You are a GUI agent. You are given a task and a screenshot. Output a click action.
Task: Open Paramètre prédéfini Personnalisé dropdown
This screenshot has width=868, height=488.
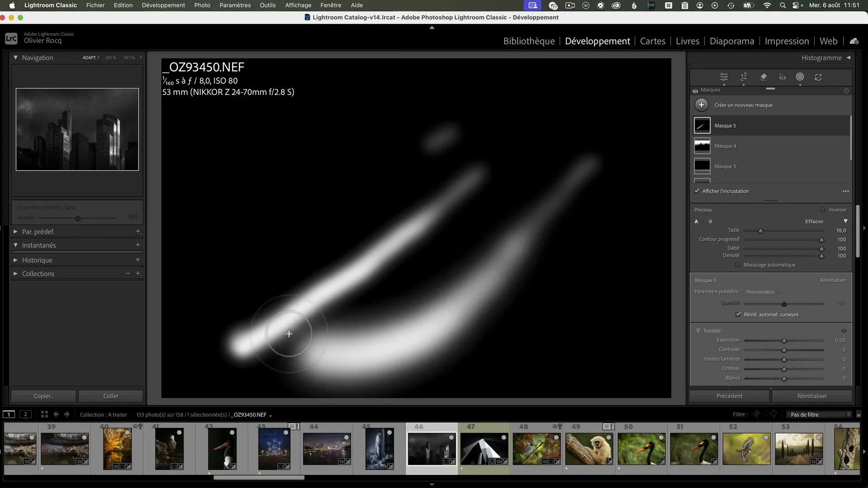click(x=763, y=292)
